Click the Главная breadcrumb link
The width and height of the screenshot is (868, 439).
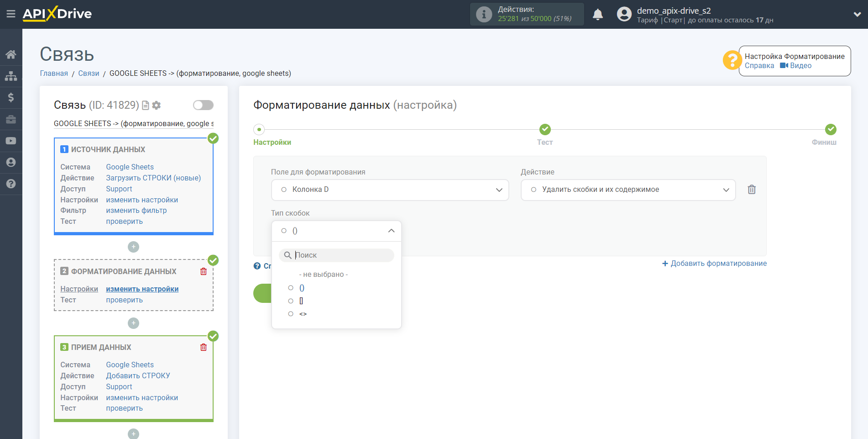54,73
